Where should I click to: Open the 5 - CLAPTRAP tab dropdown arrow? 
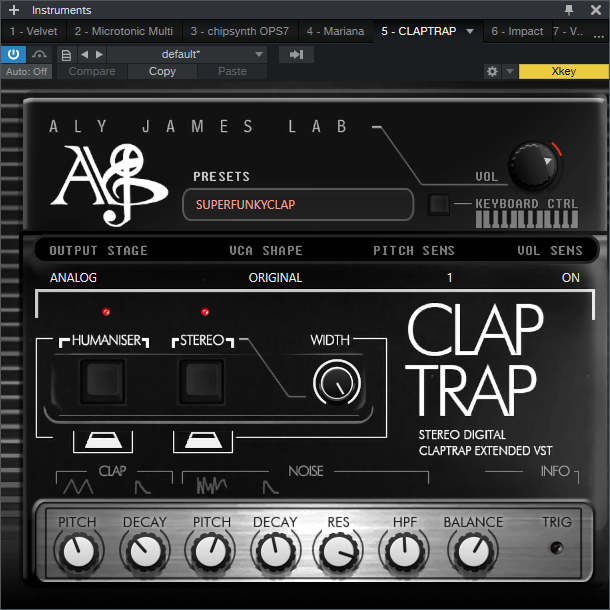(470, 31)
